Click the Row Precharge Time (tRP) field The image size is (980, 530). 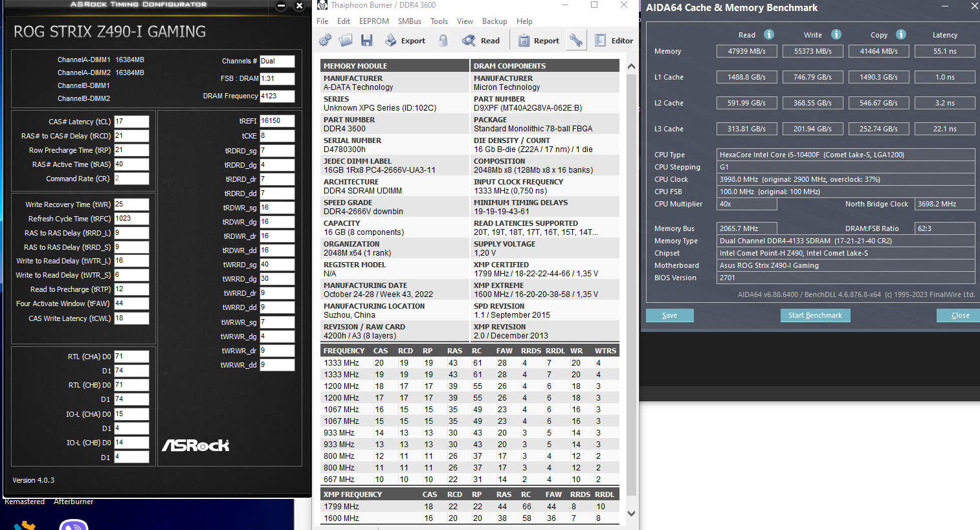pyautogui.click(x=132, y=150)
